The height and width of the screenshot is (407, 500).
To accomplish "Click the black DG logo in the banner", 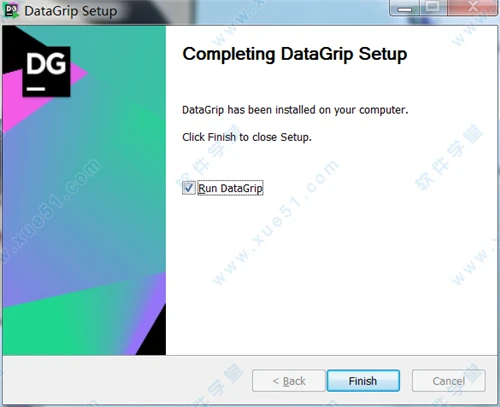I will (x=46, y=71).
